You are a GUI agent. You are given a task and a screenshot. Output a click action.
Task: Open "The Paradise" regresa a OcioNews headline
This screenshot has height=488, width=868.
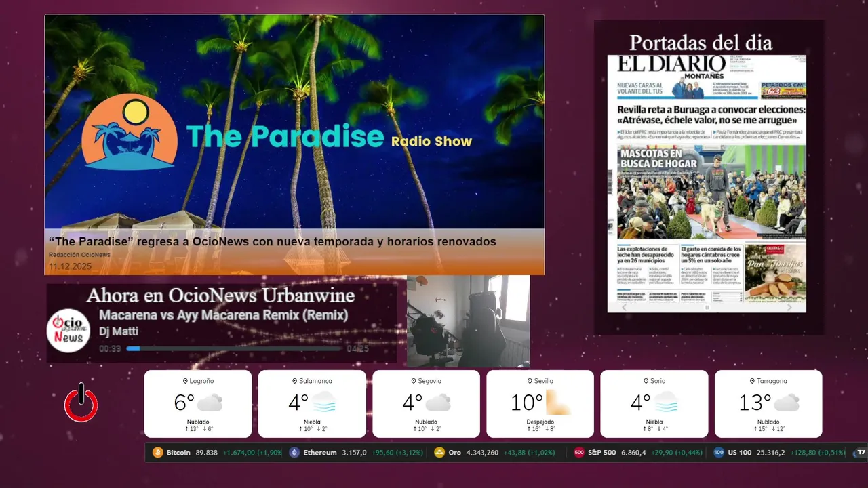tap(273, 241)
